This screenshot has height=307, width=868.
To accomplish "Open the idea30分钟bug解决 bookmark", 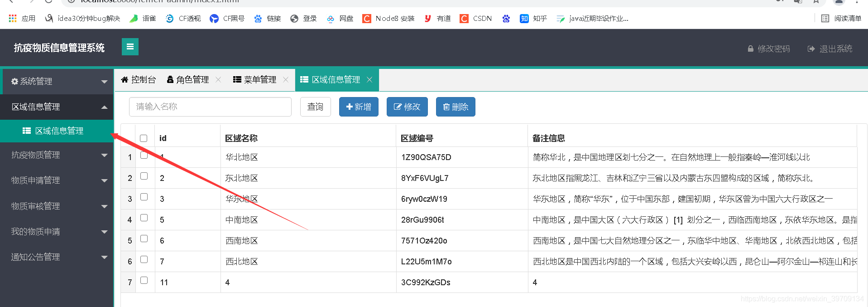I will coord(82,19).
